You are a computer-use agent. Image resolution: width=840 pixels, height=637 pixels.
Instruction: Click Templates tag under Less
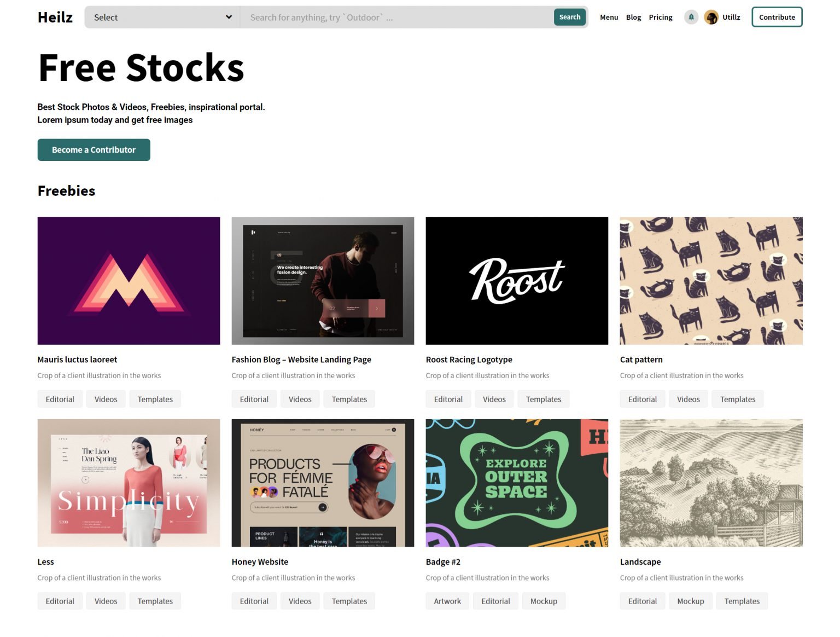click(x=155, y=601)
